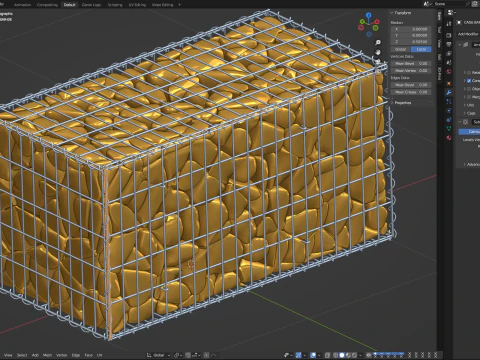480x360 pixels.
Task: Collapse the Subdivision modifier panel
Action: coord(460,122)
